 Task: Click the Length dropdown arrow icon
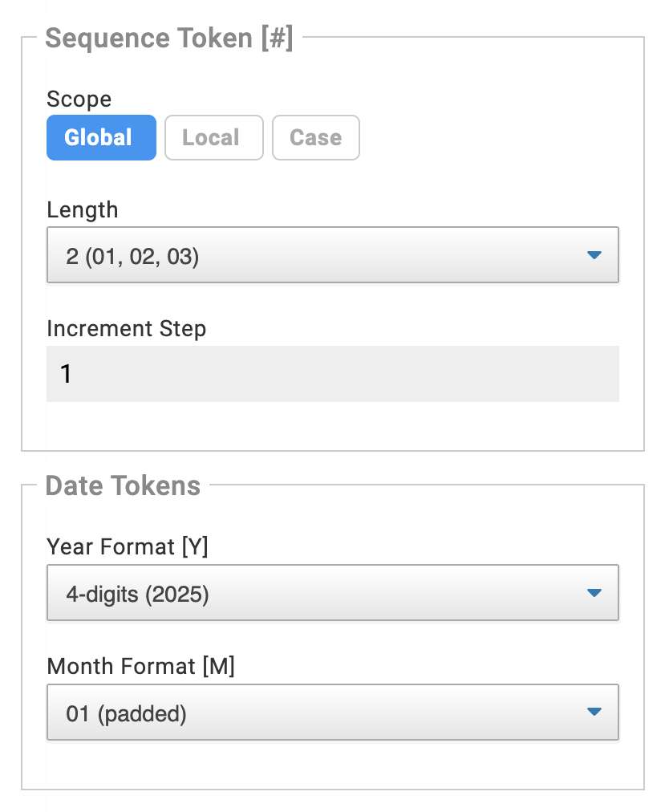pos(594,255)
